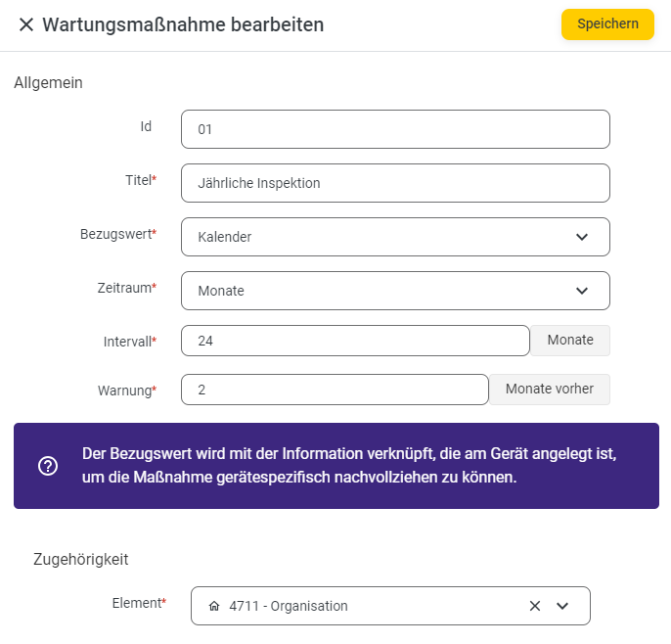Click the Zugehörigkeit section heading
671x644 pixels.
tap(81, 559)
